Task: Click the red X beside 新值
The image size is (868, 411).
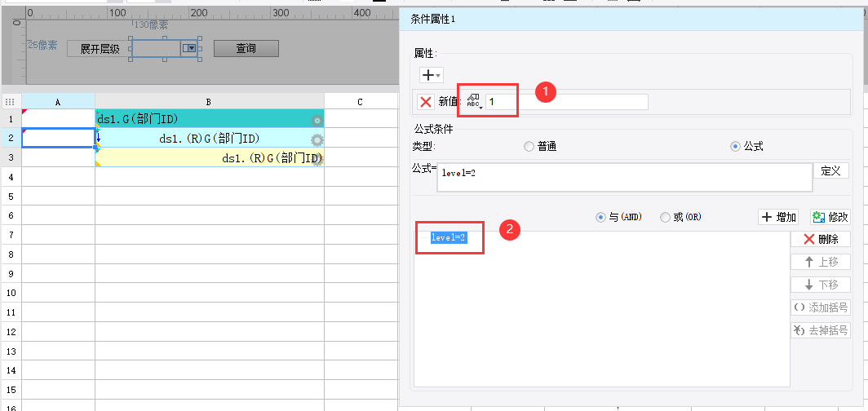Action: pos(425,102)
